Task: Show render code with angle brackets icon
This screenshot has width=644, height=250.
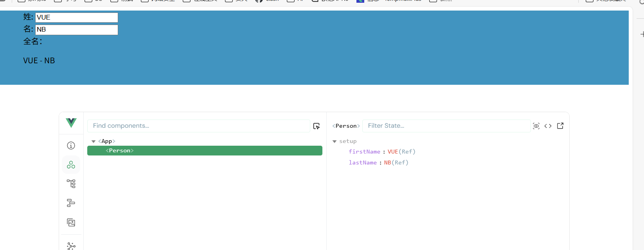Action: 548,126
